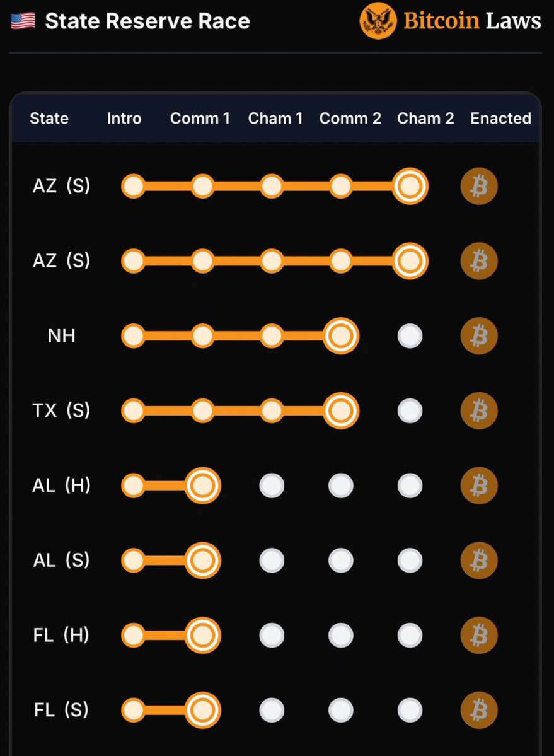This screenshot has height=756, width=554.
Task: Click the Enacted bitcoin icon in the FL (H) row
Action: [479, 635]
